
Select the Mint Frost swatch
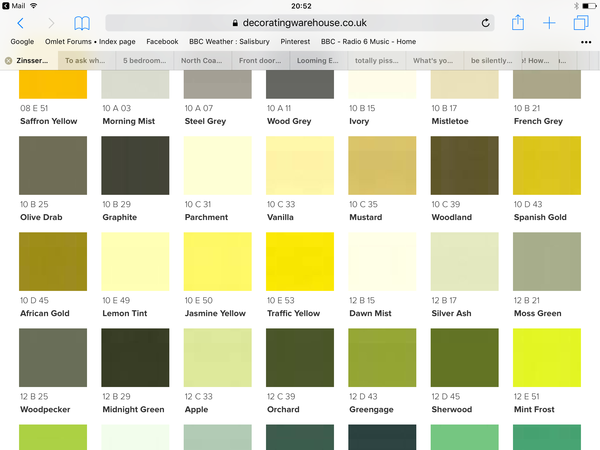tap(547, 357)
